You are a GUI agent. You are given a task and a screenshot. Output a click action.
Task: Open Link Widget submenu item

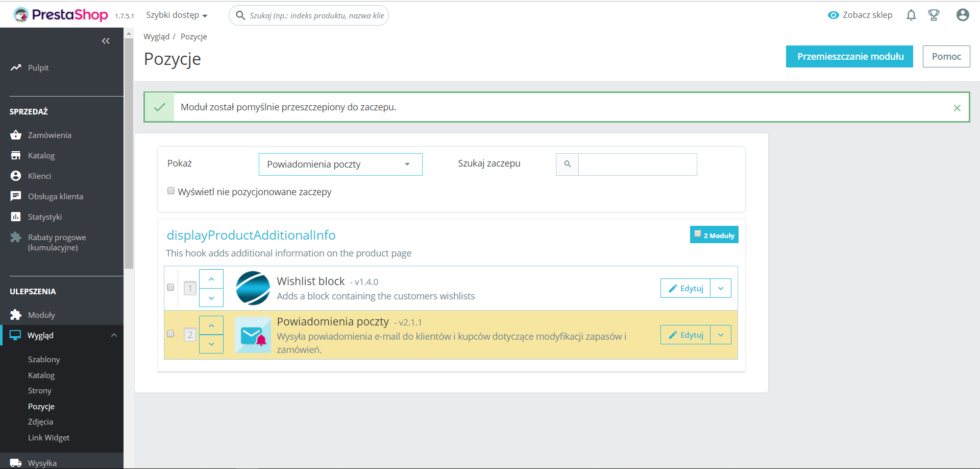point(49,437)
